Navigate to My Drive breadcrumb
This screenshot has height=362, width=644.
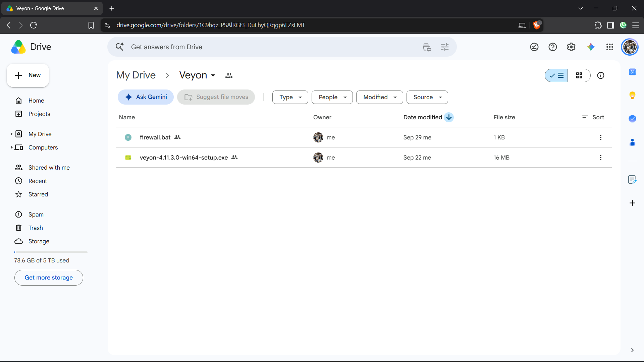click(136, 75)
